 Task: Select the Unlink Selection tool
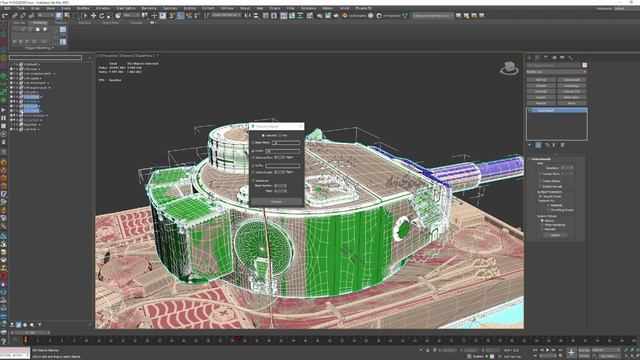pos(23,16)
